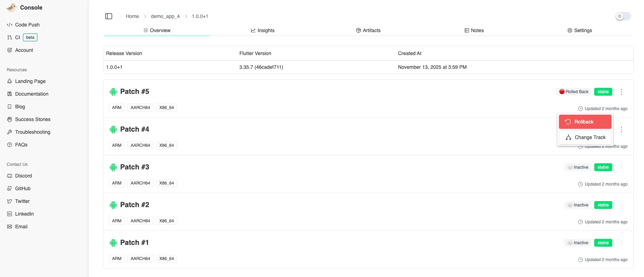Image resolution: width=644 pixels, height=277 pixels.
Task: Click stable badge on Patch #2
Action: coord(603,205)
